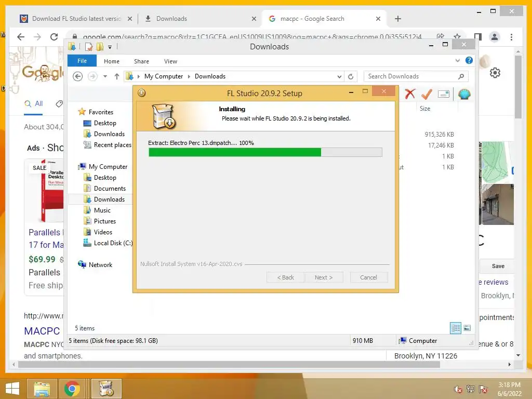Viewport: 532px width, 399px height.
Task: Click Cancel in the FL Studio Setup
Action: 369,277
